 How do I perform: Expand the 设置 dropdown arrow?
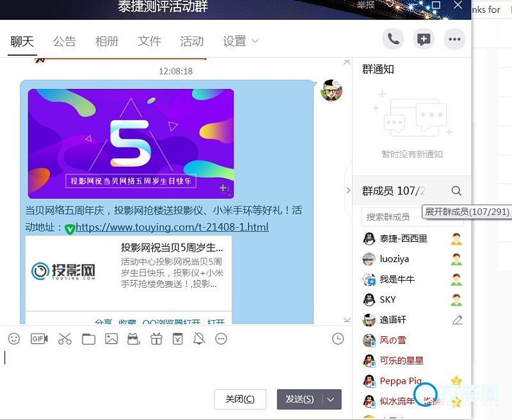coord(255,41)
